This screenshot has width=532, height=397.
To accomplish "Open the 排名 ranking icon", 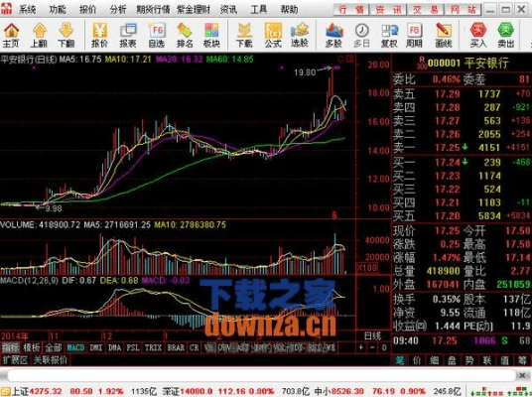I will tap(185, 36).
